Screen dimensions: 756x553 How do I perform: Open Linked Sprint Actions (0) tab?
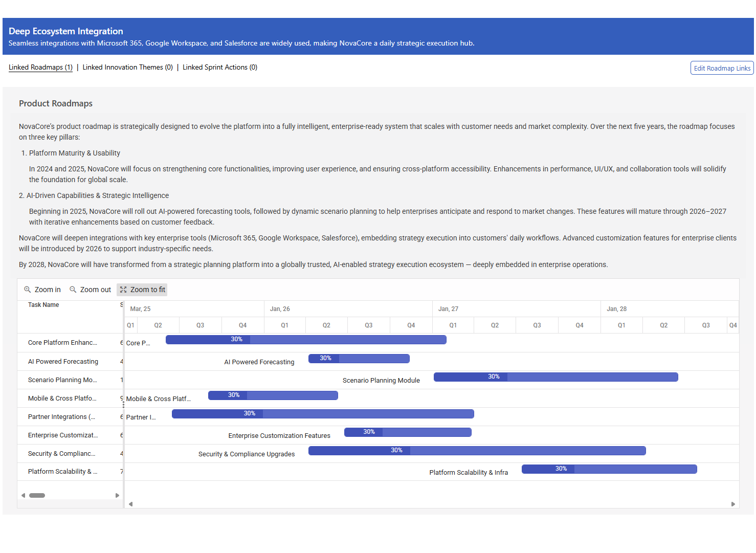220,68
